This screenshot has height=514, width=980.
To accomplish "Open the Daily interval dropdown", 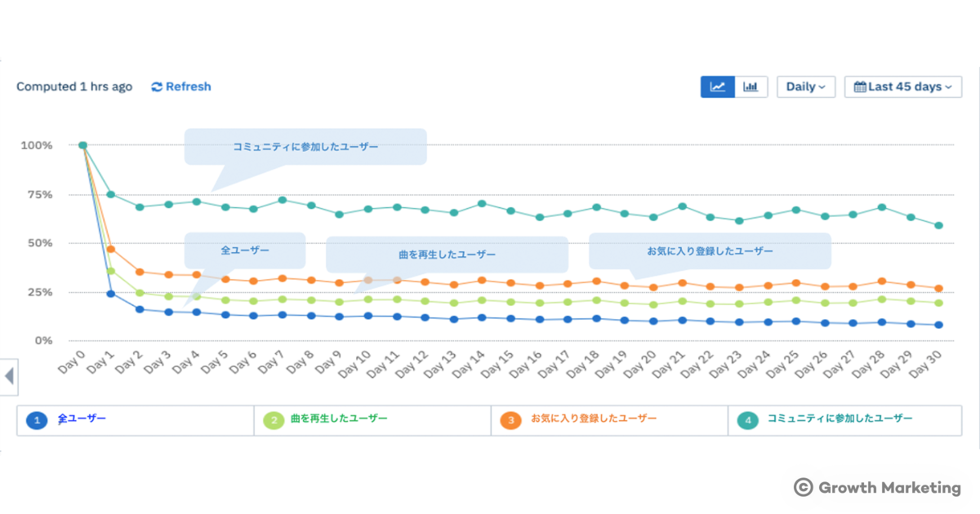I will 805,86.
